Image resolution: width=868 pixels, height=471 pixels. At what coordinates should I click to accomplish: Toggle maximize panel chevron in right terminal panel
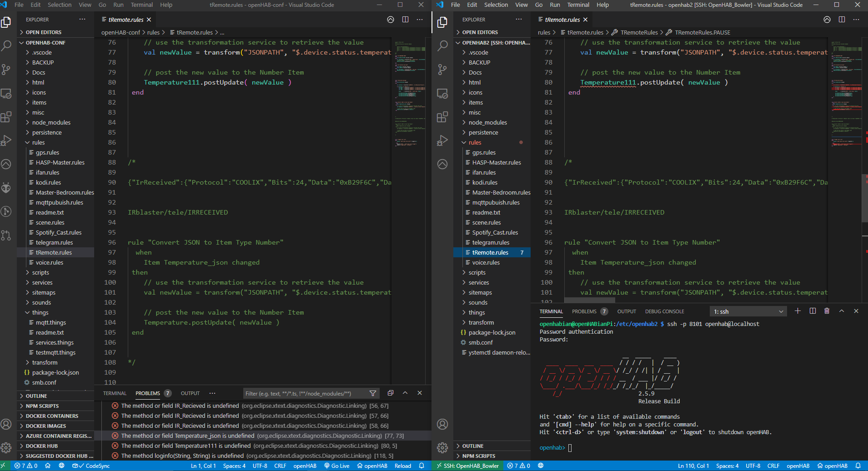[841, 311]
